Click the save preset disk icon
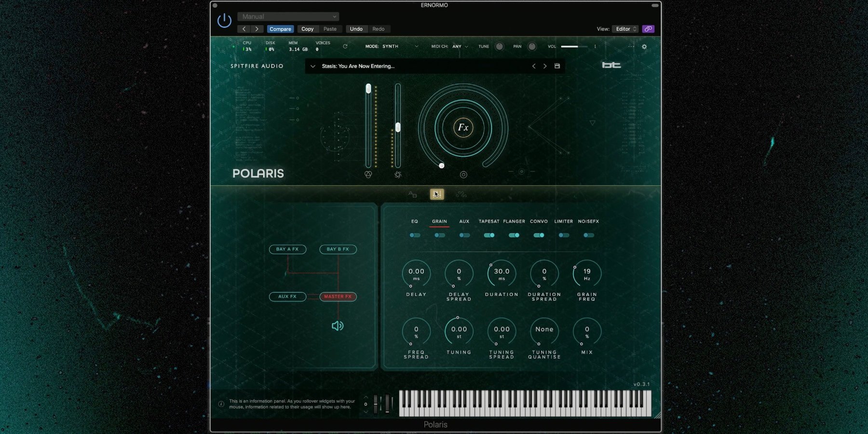This screenshot has height=434, width=868. point(557,66)
